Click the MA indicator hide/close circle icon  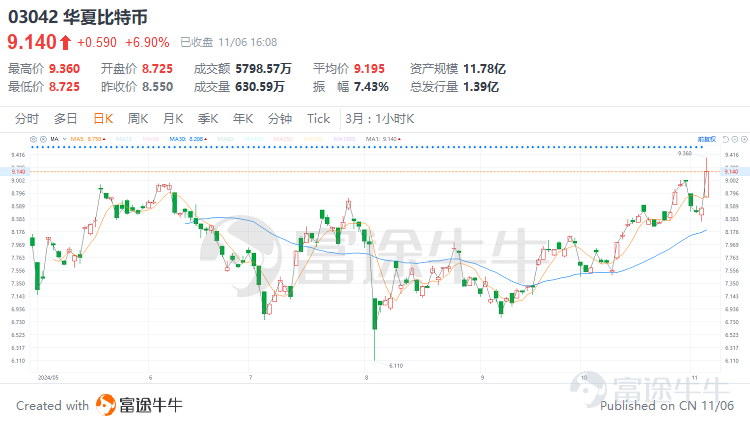point(43,139)
